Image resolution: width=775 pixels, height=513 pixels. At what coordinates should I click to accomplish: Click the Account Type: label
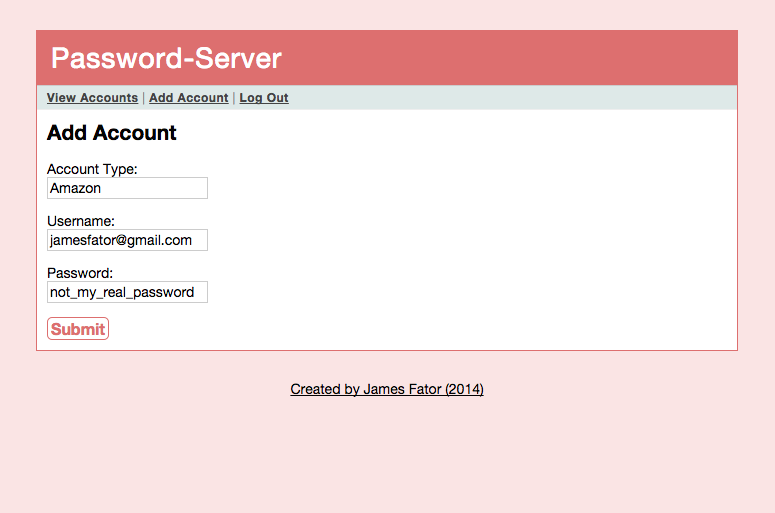pos(92,169)
